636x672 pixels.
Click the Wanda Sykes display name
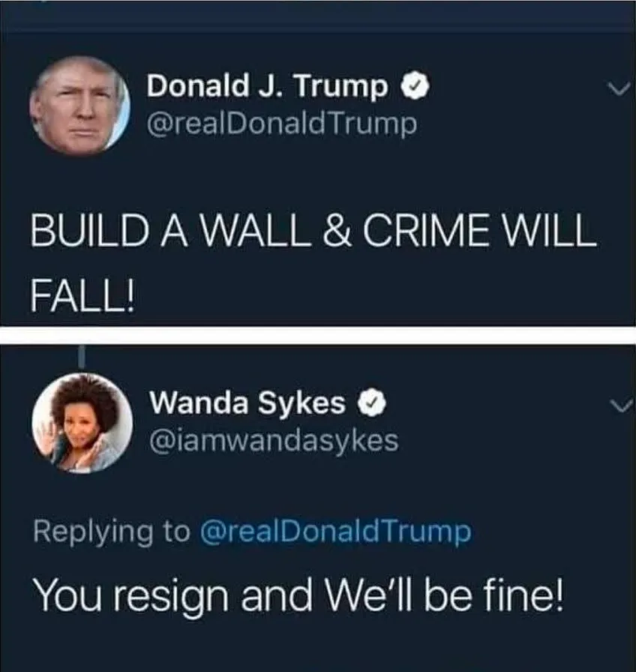247,403
